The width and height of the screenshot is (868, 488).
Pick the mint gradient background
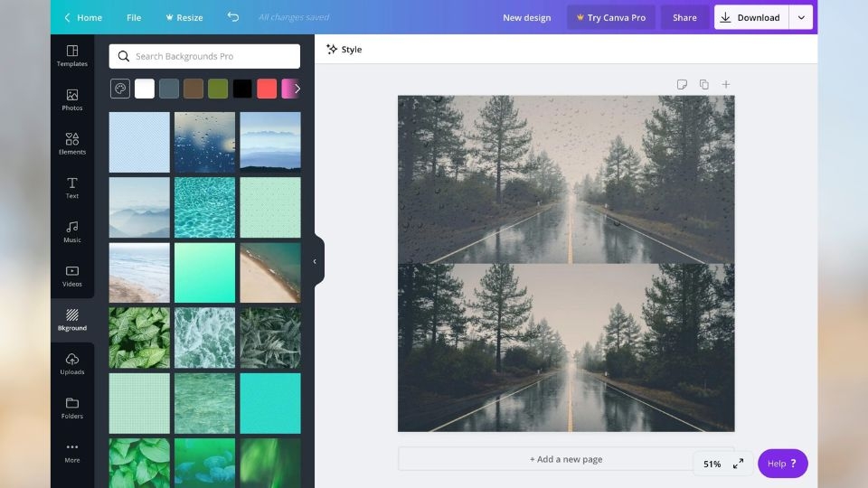click(x=205, y=273)
